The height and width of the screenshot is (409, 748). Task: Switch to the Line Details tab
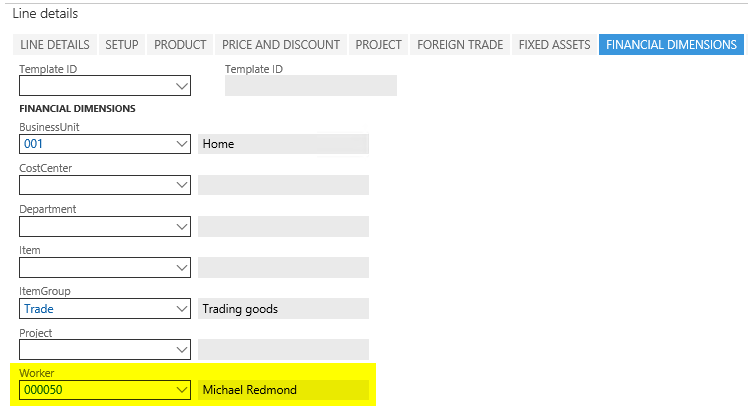tap(57, 44)
